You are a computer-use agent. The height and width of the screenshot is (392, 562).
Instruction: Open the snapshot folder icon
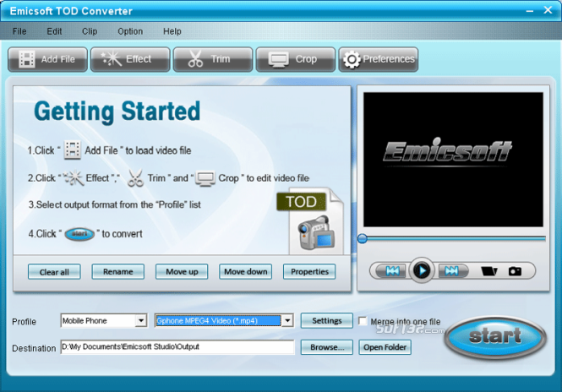coord(488,271)
